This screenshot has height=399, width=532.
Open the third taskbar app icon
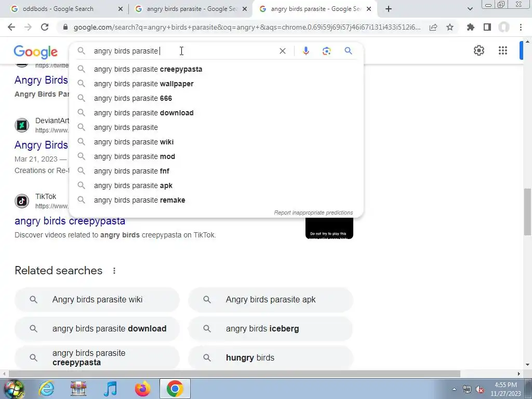pyautogui.click(x=78, y=389)
